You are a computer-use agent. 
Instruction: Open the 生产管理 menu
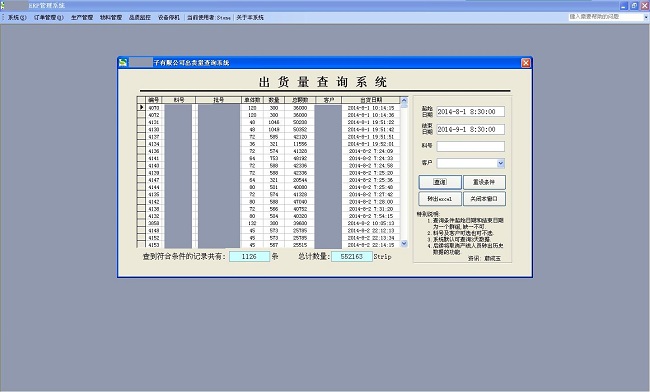(82, 17)
